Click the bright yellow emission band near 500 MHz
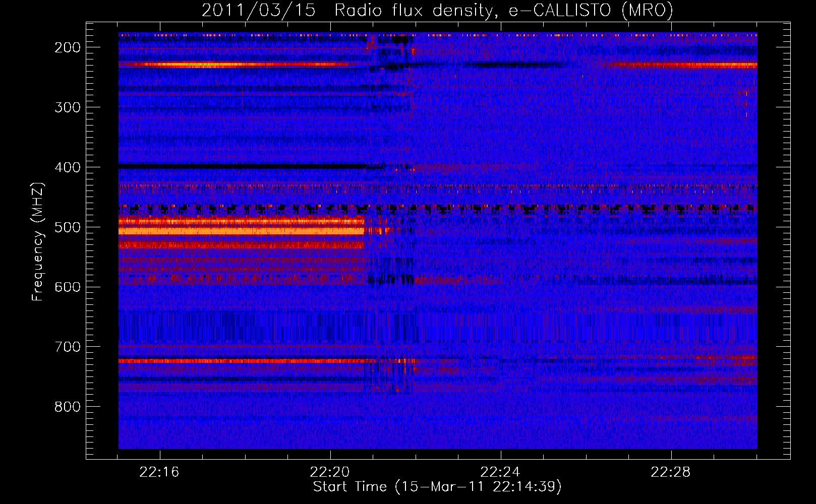816x504 pixels. click(x=241, y=231)
